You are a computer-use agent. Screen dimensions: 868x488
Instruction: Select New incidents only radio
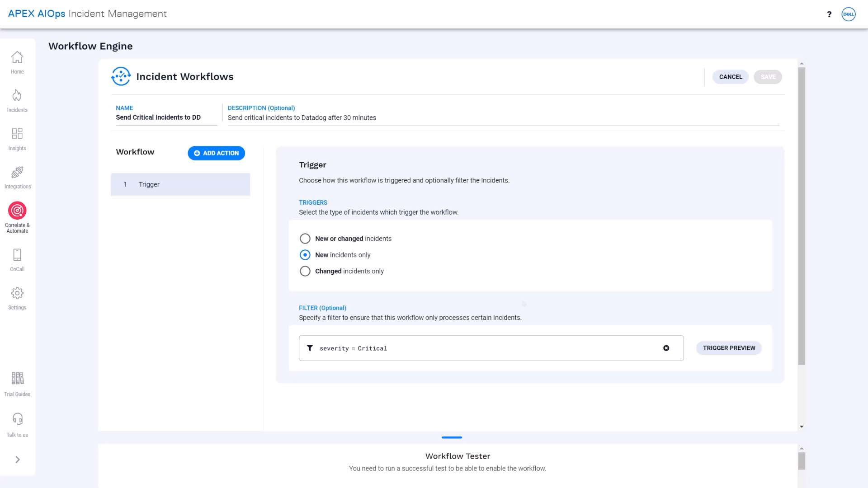(x=305, y=255)
